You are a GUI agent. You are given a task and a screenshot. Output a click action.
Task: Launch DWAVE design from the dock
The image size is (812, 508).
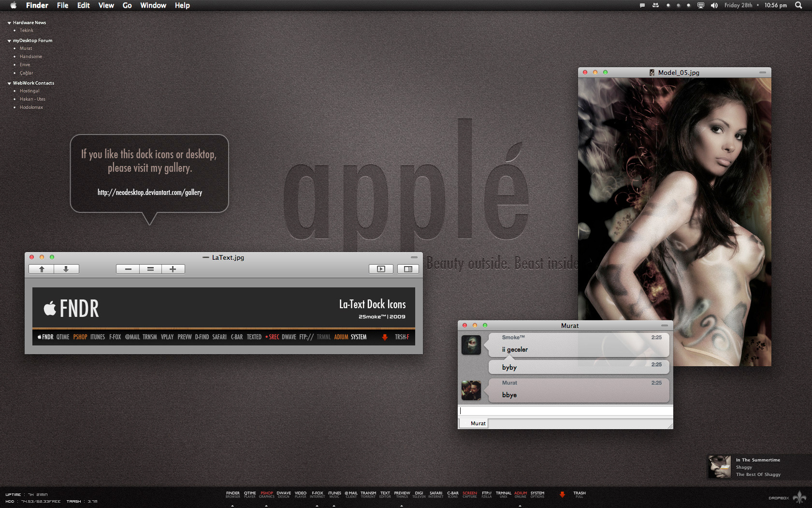tap(284, 494)
